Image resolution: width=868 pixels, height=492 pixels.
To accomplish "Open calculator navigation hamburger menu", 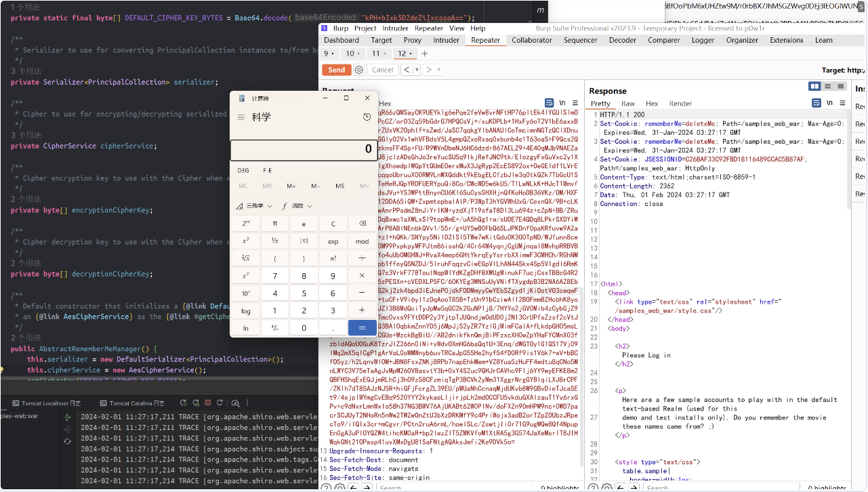I will point(241,117).
